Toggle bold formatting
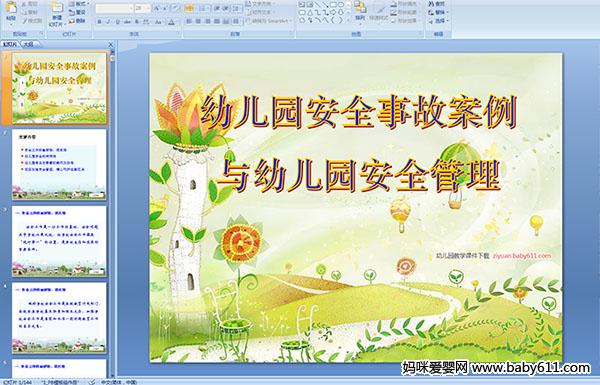This screenshot has height=385, width=600. pyautogui.click(x=99, y=22)
